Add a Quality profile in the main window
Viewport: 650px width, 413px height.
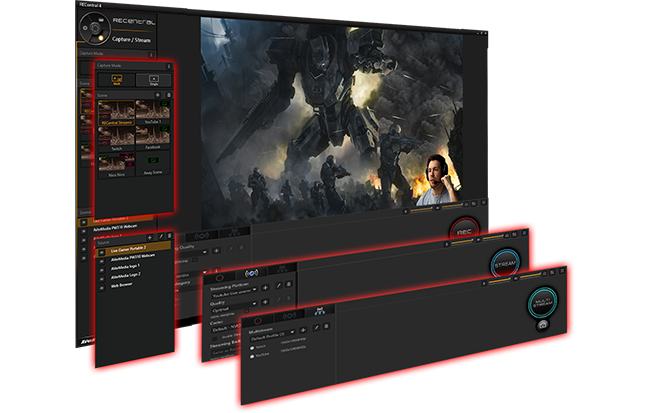216,251
